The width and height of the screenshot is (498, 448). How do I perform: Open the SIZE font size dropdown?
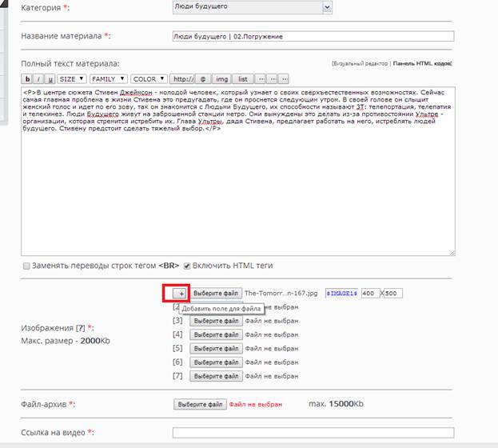pos(72,79)
